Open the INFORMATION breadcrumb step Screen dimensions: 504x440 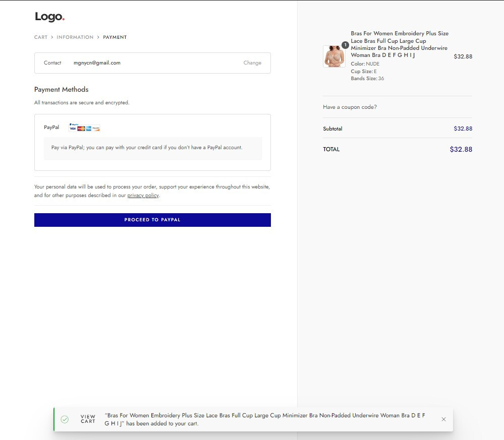pyautogui.click(x=75, y=37)
